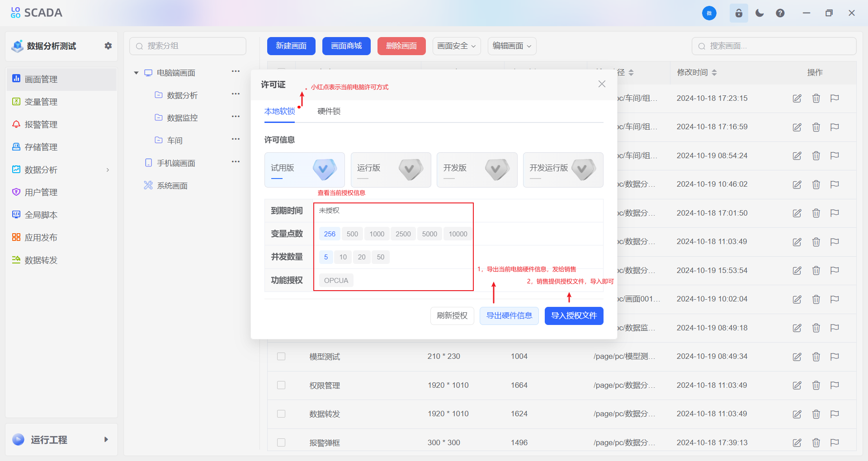Open the 数据转发 panel
Screen dimensions: 868x461
point(41,260)
